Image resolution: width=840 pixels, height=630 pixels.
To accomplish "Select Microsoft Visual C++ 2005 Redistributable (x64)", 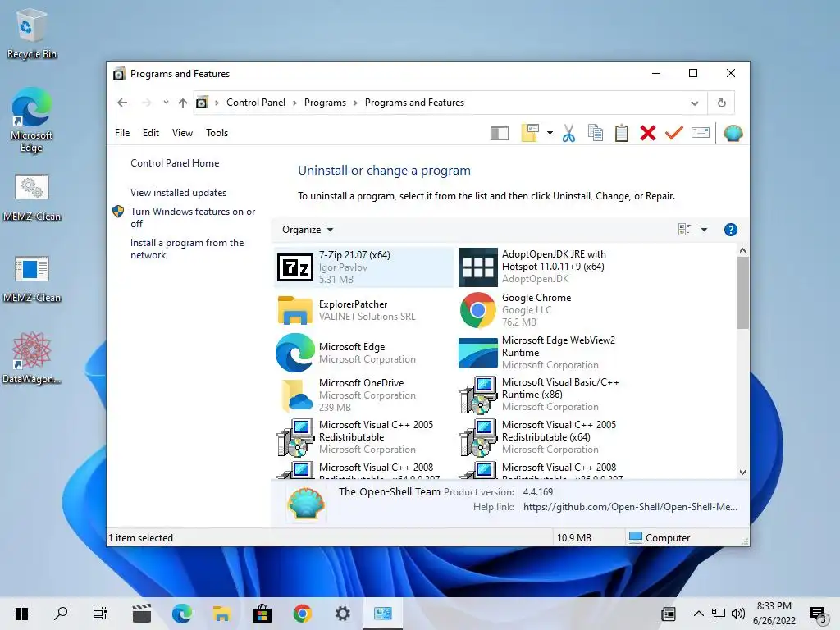I will pos(546,438).
